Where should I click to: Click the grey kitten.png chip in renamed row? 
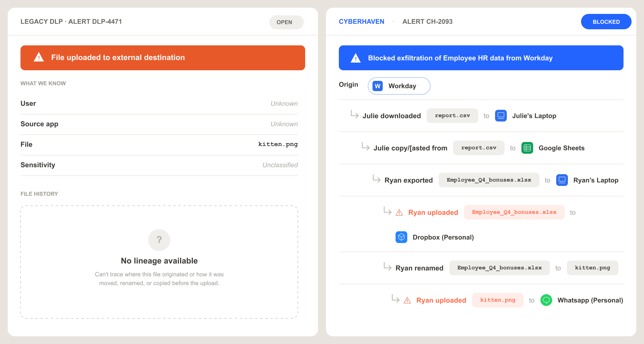point(592,268)
